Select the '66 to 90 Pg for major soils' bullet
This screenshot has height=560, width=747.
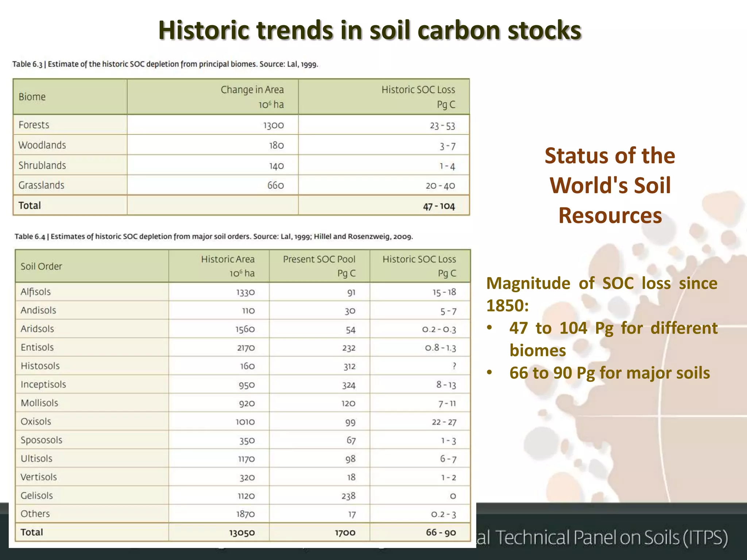609,373
